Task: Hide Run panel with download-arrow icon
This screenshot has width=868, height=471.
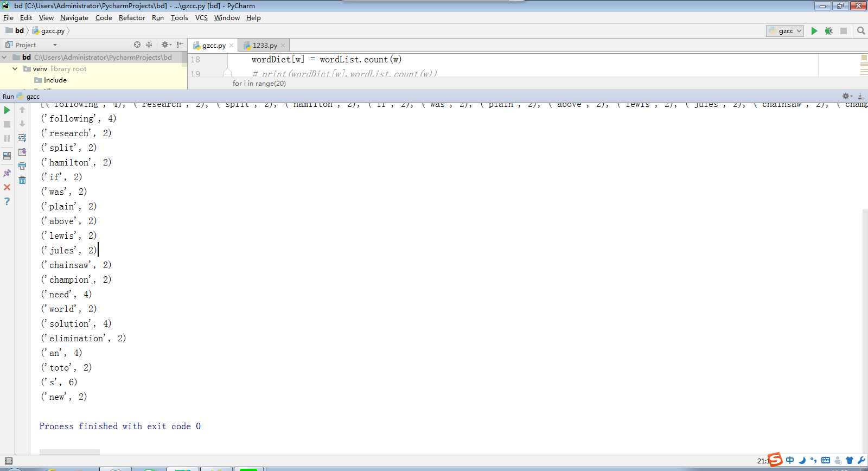Action: pyautogui.click(x=861, y=96)
